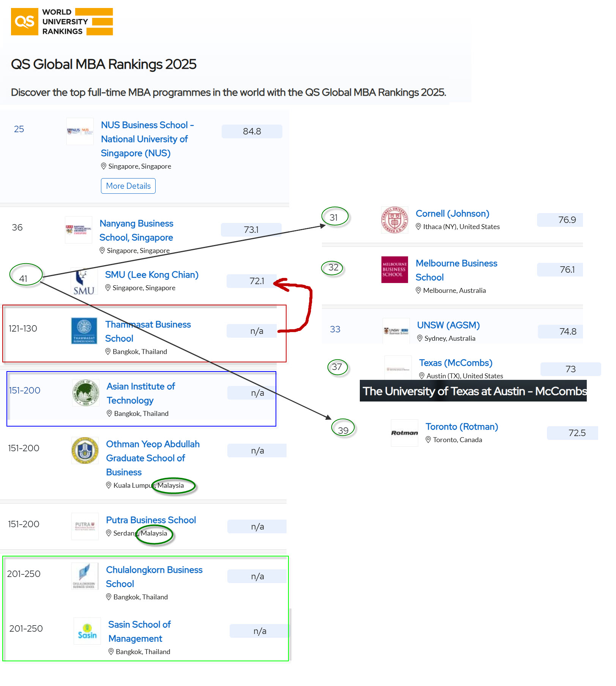The width and height of the screenshot is (616, 686).
Task: Click the Melbourne Business School logo
Action: point(395,270)
